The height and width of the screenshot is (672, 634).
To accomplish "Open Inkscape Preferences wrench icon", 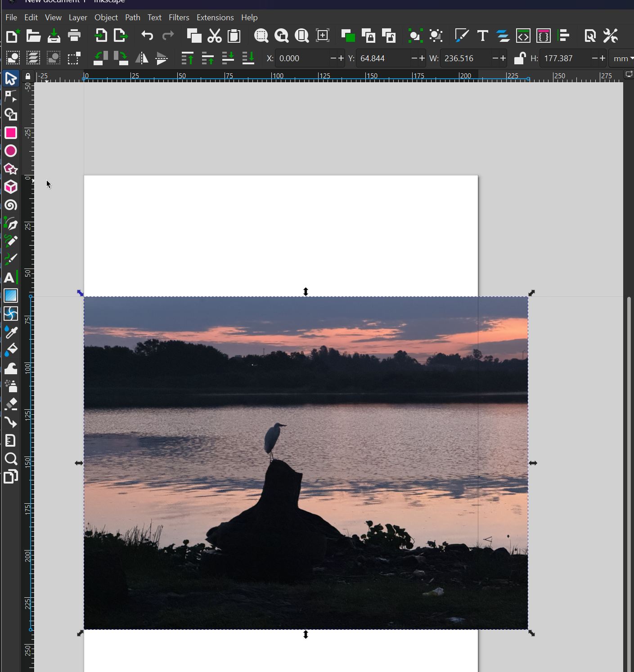I will click(x=611, y=36).
